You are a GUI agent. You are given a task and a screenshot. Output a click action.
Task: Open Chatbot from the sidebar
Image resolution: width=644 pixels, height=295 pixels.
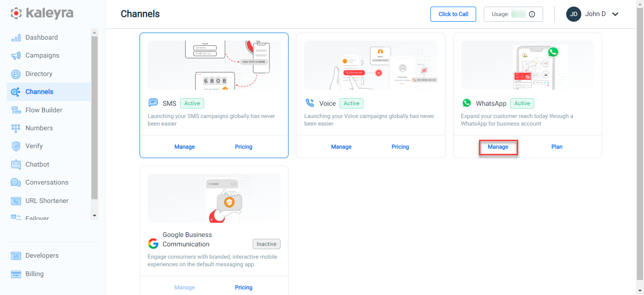coord(49,164)
